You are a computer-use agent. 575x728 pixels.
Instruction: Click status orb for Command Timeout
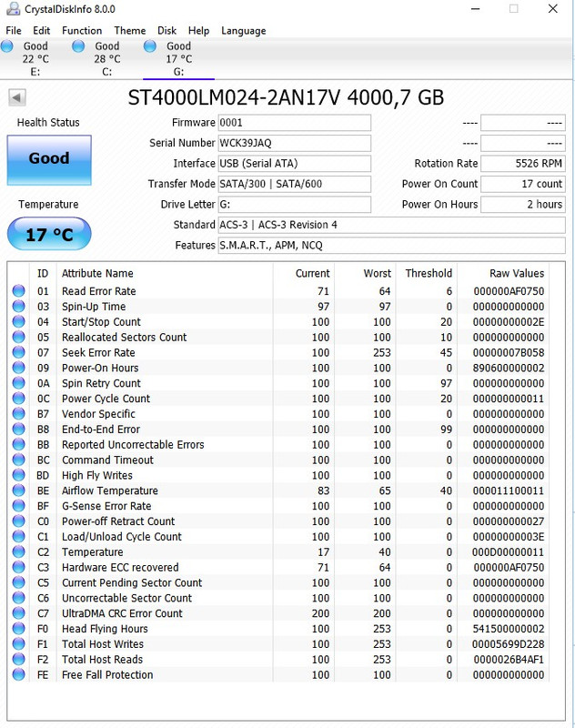pos(18,460)
